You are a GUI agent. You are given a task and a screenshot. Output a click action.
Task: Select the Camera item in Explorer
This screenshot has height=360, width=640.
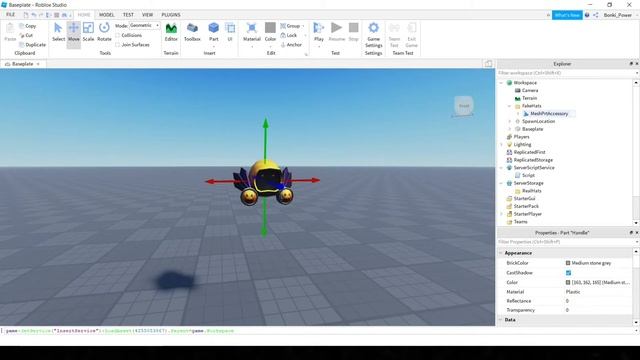tap(529, 91)
